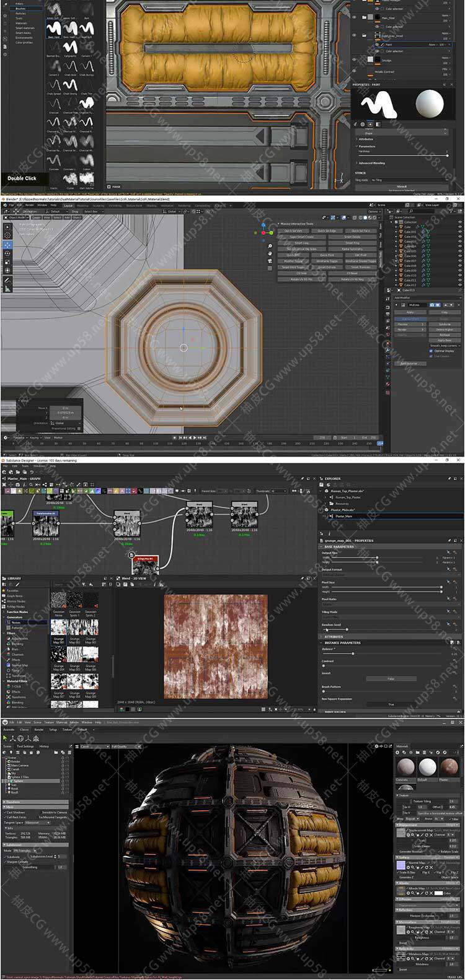This screenshot has width=465, height=980.
Task: Open the Materials menu in Marmoset Toolbag
Action: coord(62,722)
